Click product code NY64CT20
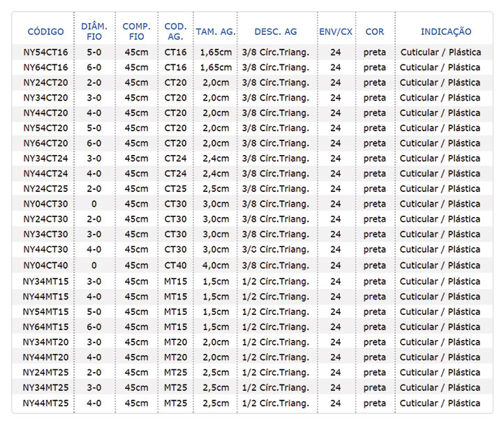The height and width of the screenshot is (423, 504). tap(45, 143)
